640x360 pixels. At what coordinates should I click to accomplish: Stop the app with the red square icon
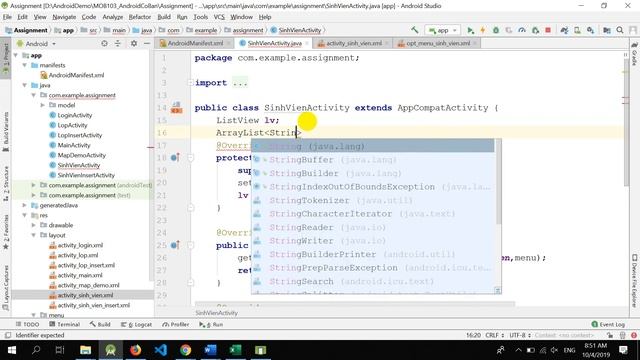(x=548, y=30)
